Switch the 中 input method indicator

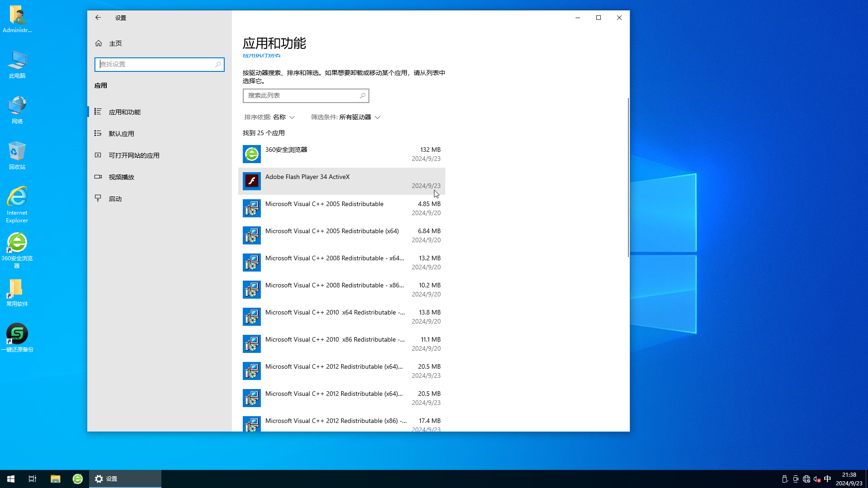coord(827,479)
